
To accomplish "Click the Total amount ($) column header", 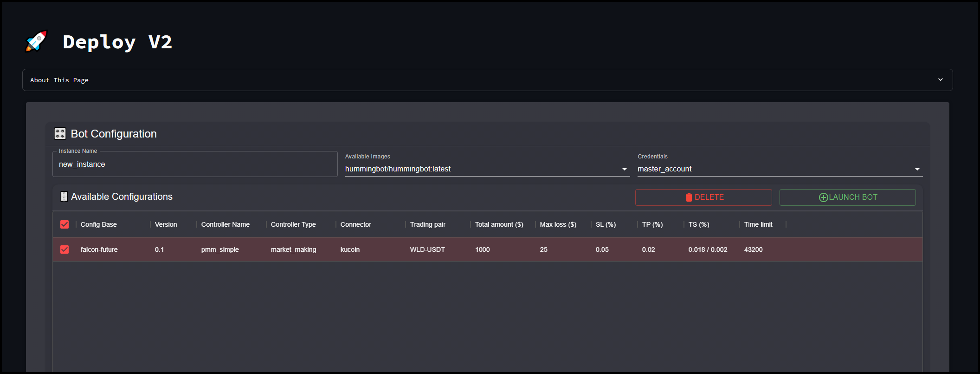I will tap(499, 224).
